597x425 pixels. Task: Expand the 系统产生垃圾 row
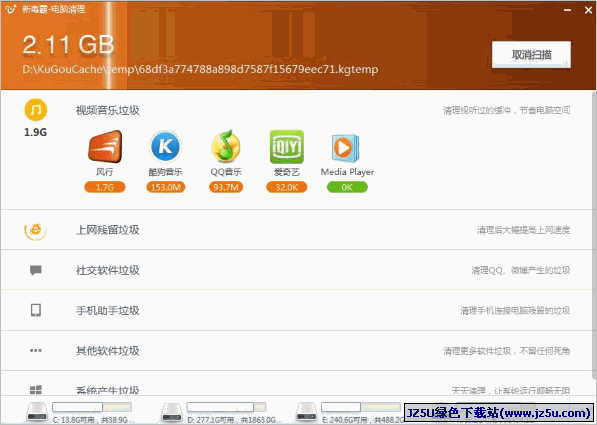[297, 384]
